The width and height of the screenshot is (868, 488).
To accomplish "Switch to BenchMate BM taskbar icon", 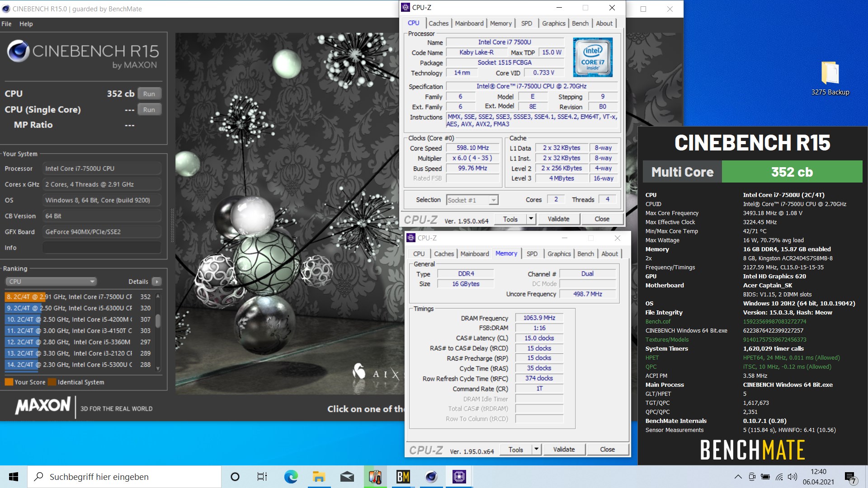I will [x=403, y=477].
